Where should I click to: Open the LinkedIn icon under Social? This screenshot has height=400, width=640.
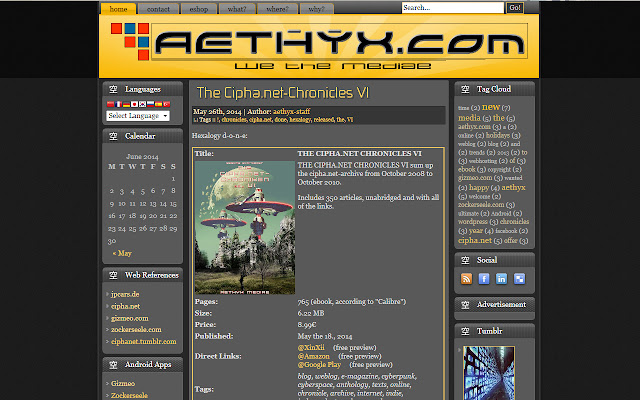point(501,278)
